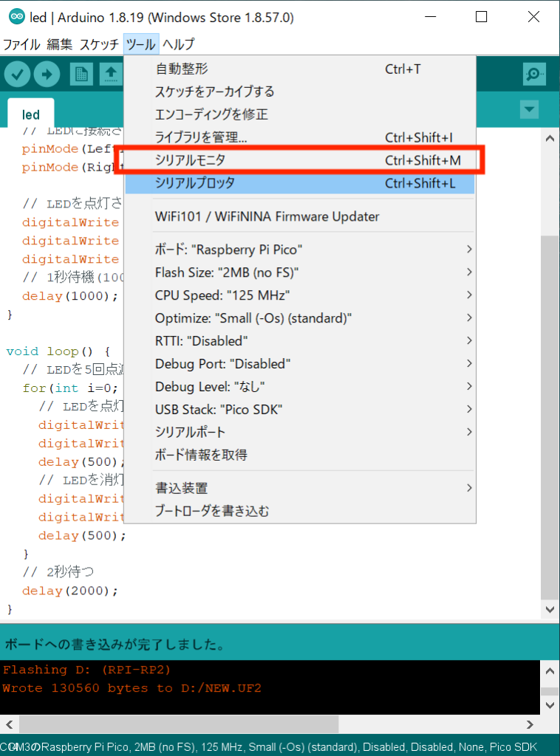Choose スケッチをアーカイブする menu item

(299, 92)
